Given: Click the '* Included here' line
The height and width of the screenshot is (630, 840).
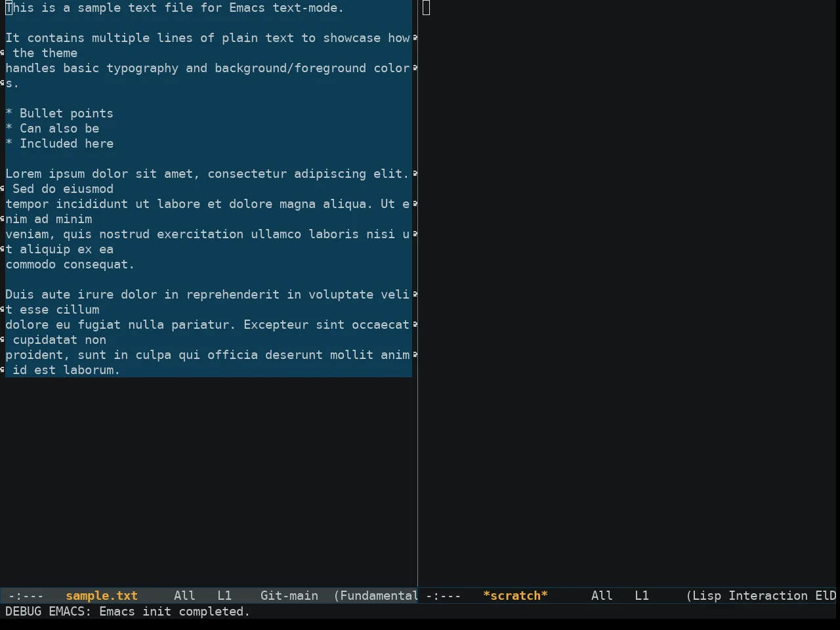Looking at the screenshot, I should [x=60, y=144].
